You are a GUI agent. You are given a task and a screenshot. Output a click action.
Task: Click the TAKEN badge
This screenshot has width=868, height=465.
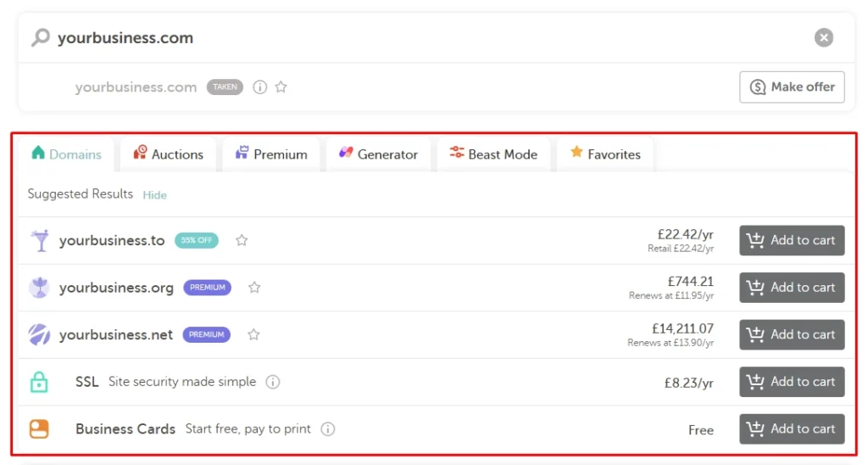225,87
